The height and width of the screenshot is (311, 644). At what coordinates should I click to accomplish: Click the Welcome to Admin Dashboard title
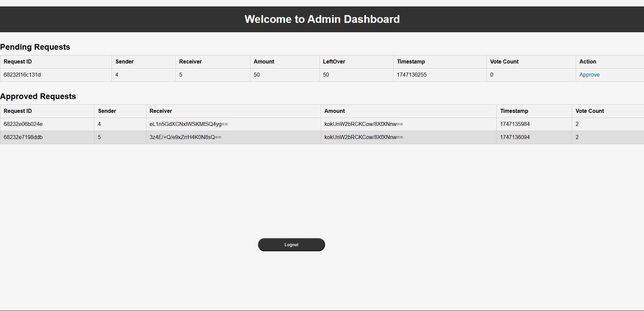click(x=322, y=19)
